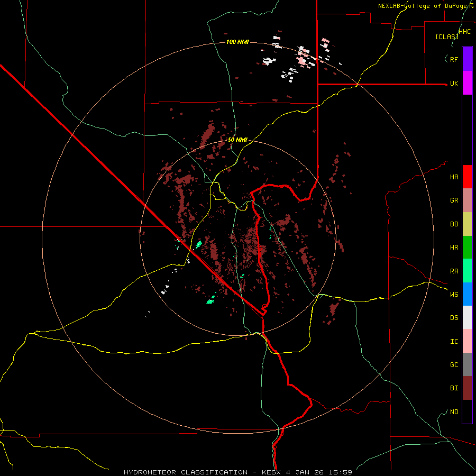
Task: Click the Hydrometeor Classification KESX caption
Action: (x=238, y=472)
